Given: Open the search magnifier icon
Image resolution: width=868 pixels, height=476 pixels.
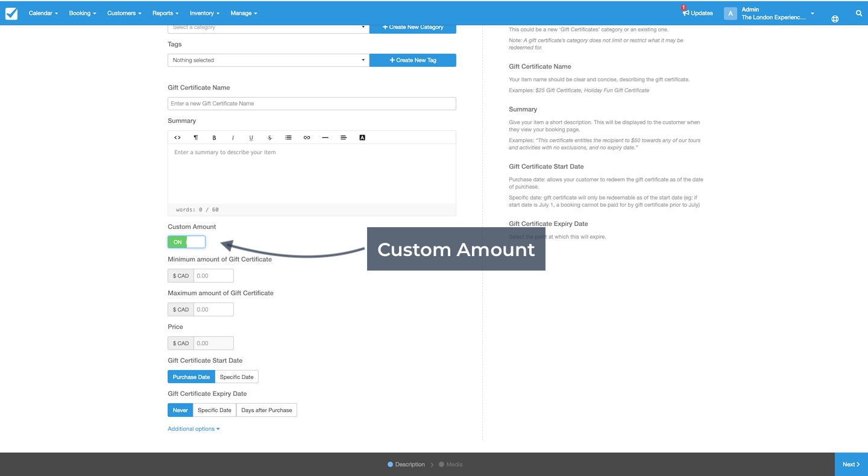Looking at the screenshot, I should coord(859,13).
